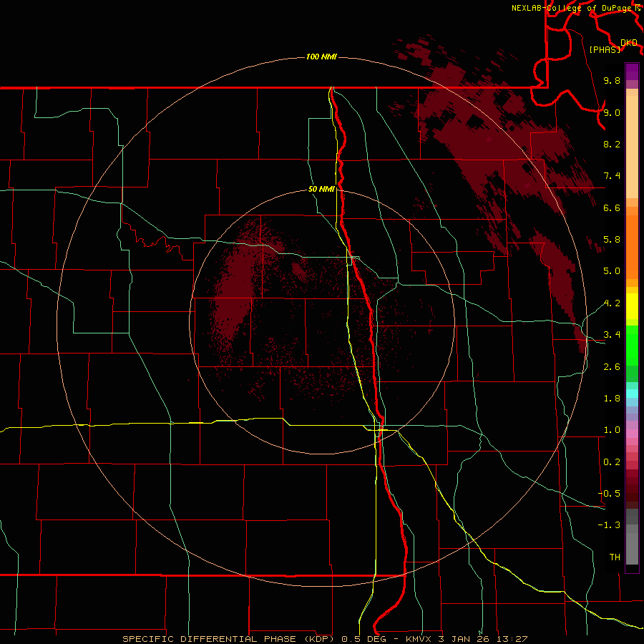Click the 1.8 value on the color scale
The width and height of the screenshot is (644, 644).
612,399
